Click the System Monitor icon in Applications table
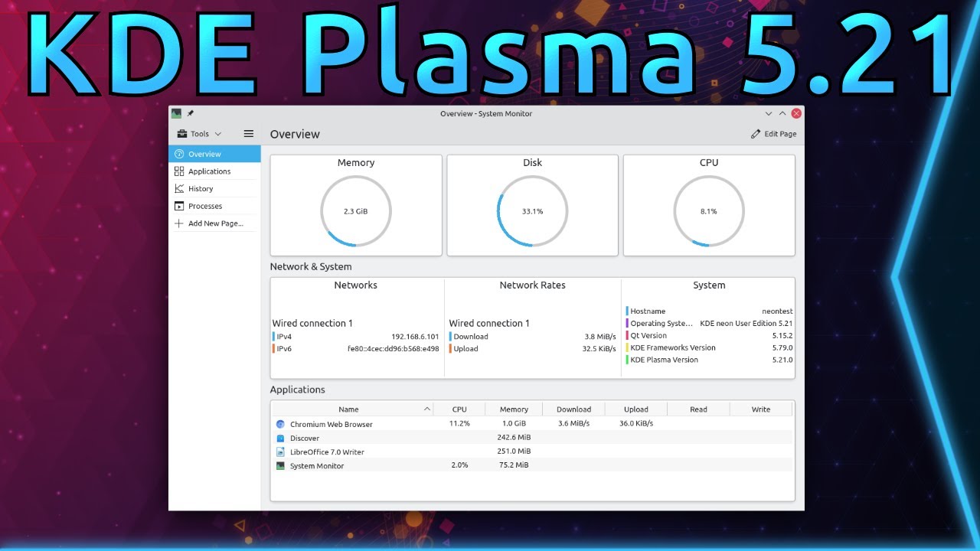 (280, 465)
